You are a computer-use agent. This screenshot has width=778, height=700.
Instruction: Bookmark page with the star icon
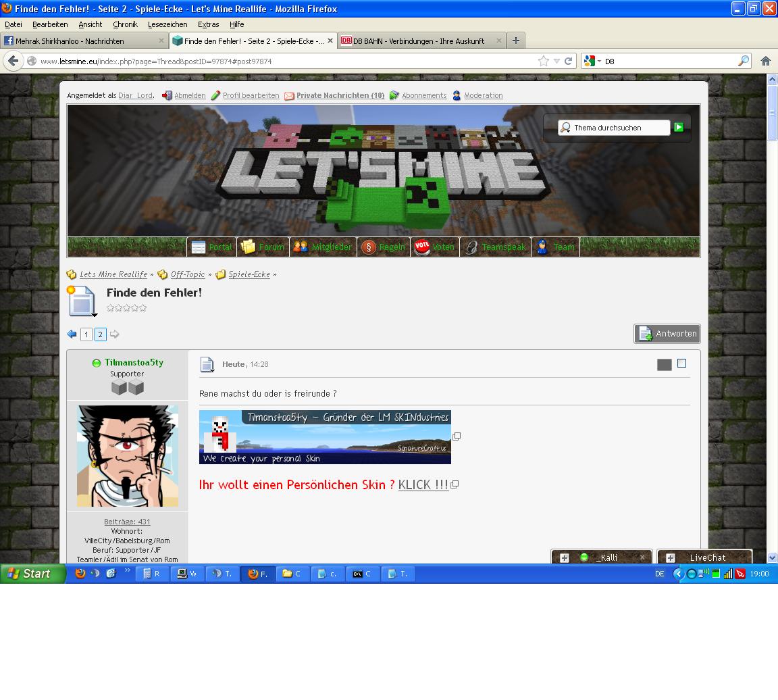(543, 61)
